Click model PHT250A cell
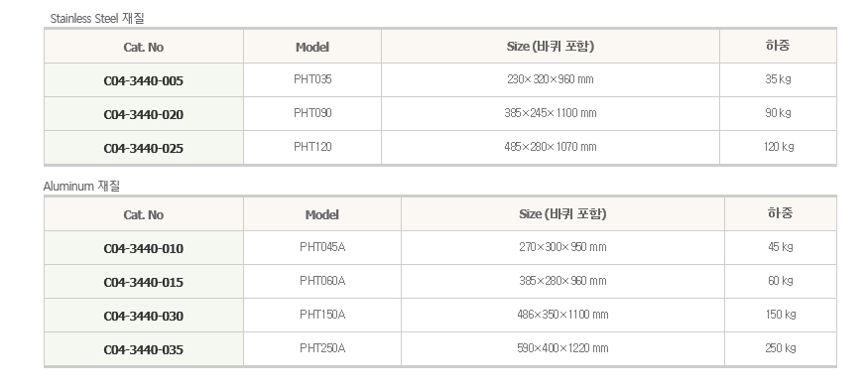The image size is (868, 392). [322, 348]
